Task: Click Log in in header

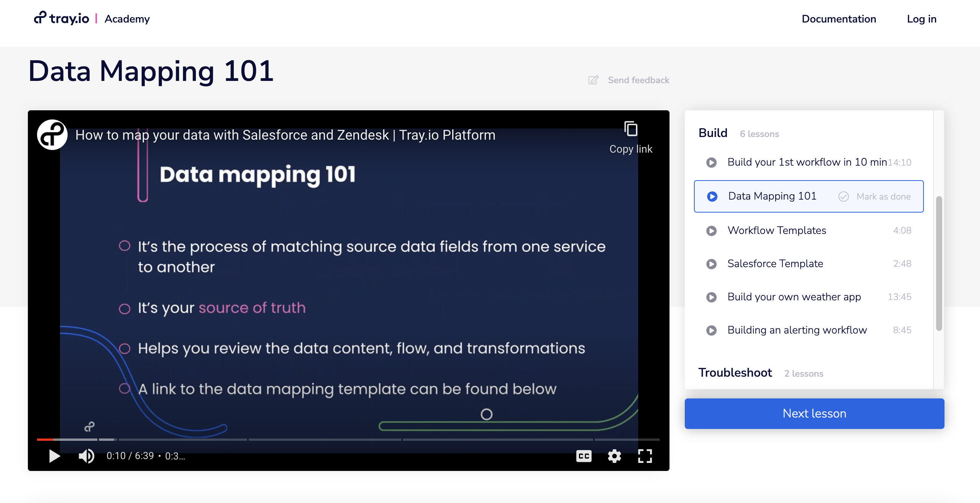Action: (921, 19)
